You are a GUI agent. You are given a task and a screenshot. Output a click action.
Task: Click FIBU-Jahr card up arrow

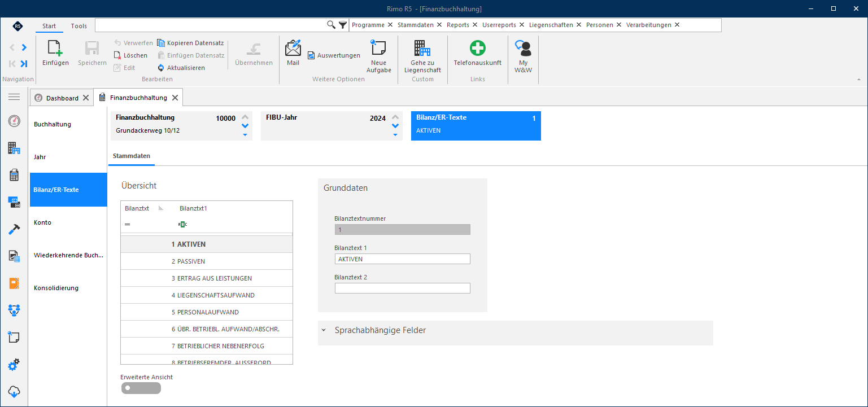(395, 117)
